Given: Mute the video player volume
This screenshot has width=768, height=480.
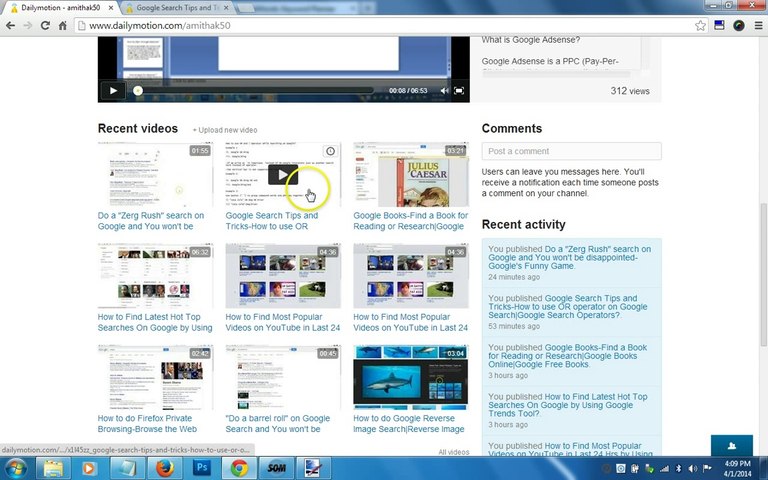Looking at the screenshot, I should coord(444,91).
